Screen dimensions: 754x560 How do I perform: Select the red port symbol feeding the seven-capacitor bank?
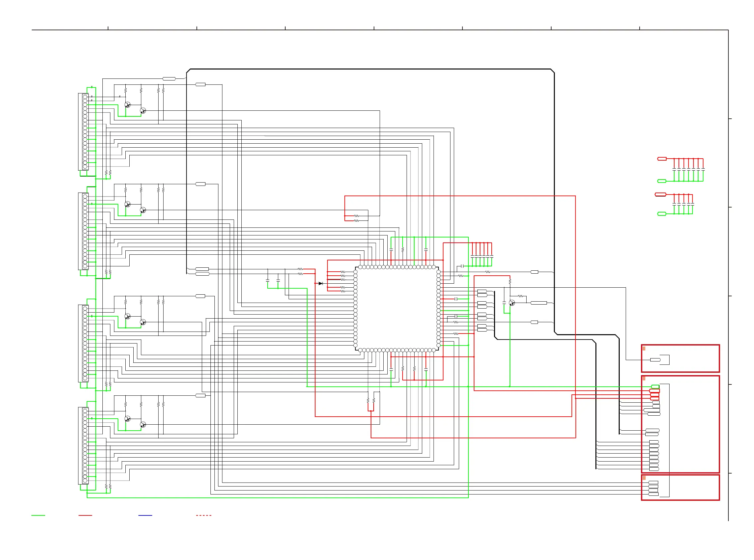tap(662, 159)
